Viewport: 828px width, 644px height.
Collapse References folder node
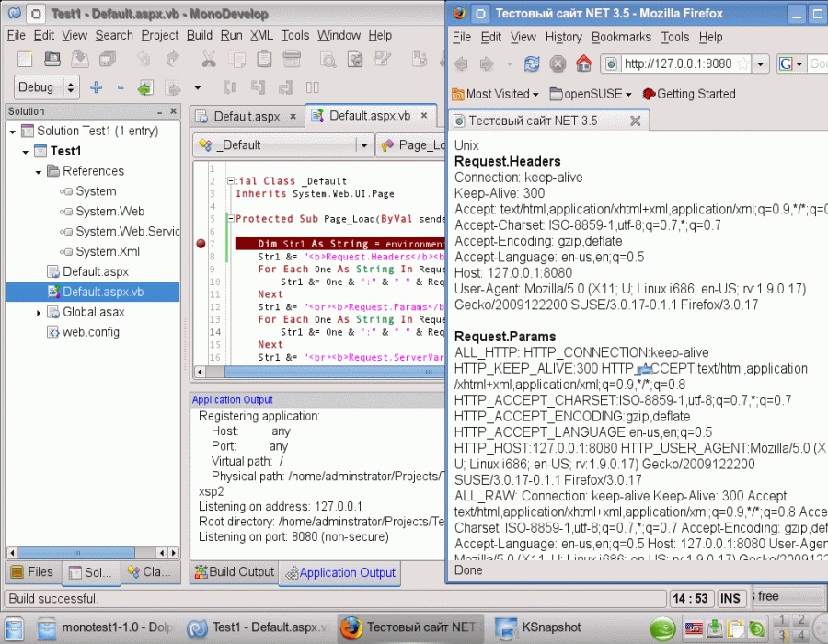tap(39, 172)
